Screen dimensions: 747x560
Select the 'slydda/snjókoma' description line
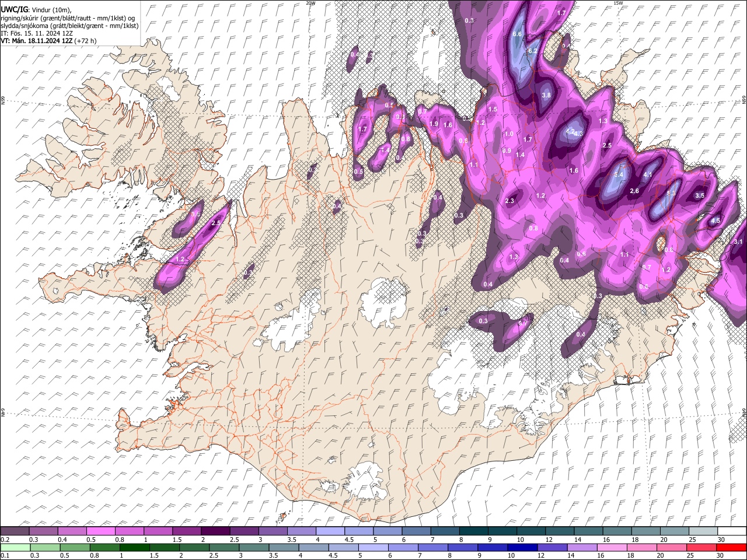coord(69,26)
